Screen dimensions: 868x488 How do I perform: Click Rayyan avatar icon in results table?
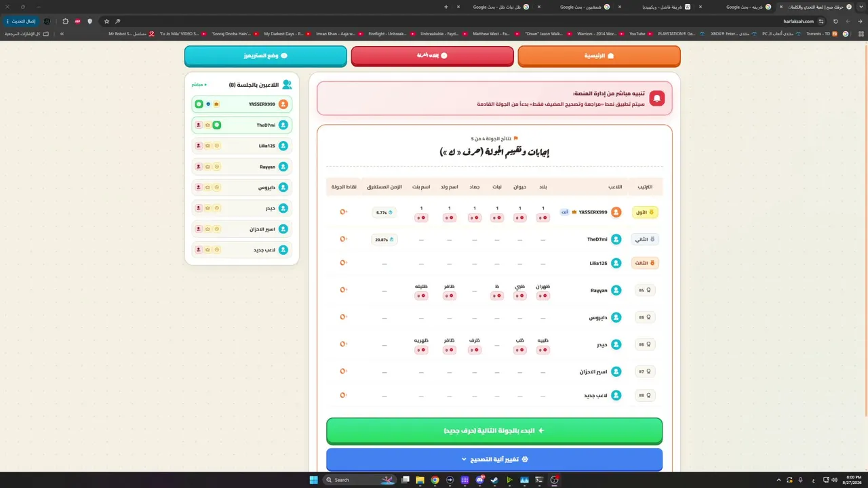pyautogui.click(x=616, y=290)
